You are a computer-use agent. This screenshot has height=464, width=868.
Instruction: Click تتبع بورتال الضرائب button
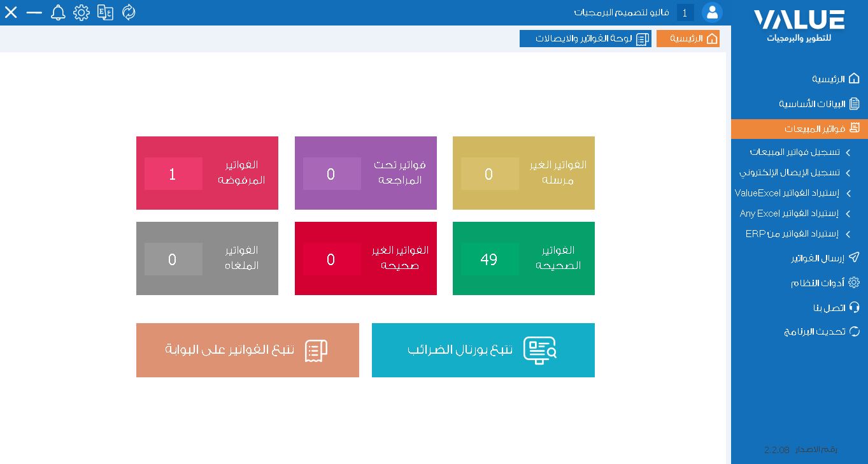[483, 350]
